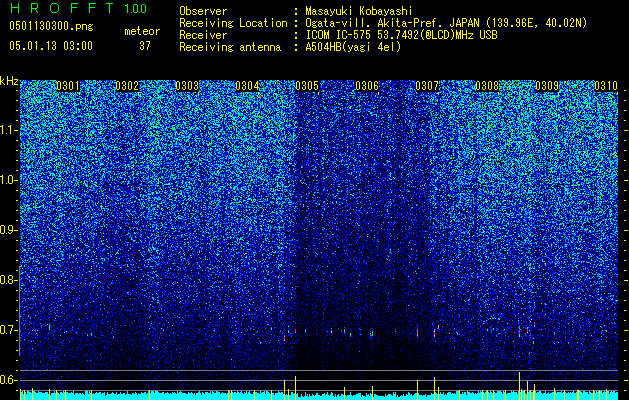Screen dimensions: 629x400
Task: Click the 0.8 kHz axis label
Action: point(8,280)
